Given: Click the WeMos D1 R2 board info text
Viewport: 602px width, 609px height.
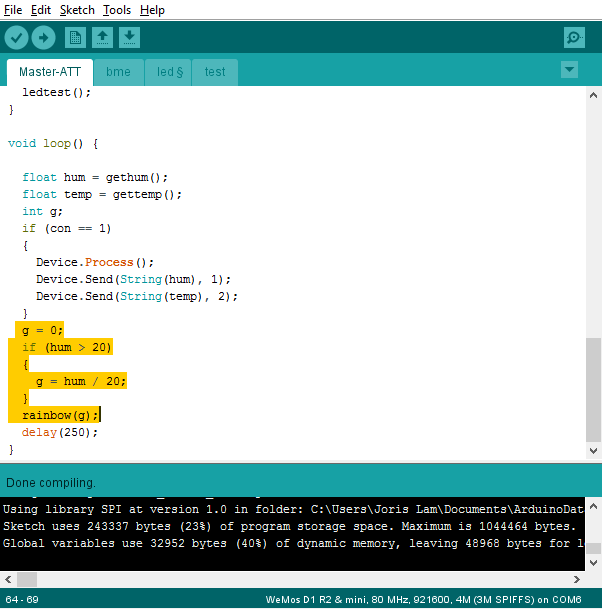Looking at the screenshot, I should tap(423, 600).
